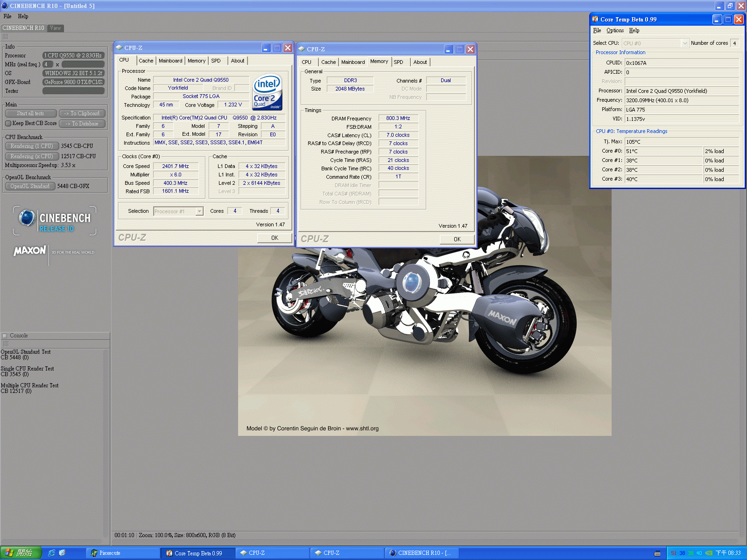The width and height of the screenshot is (747, 560).
Task: Click red Core #0 temperature 51 in tray
Action: coord(674,553)
